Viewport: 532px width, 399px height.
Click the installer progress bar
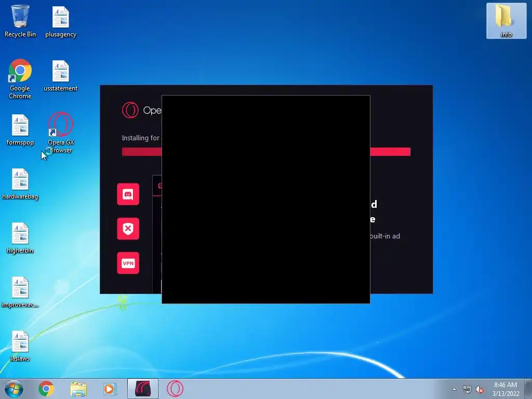(266, 152)
